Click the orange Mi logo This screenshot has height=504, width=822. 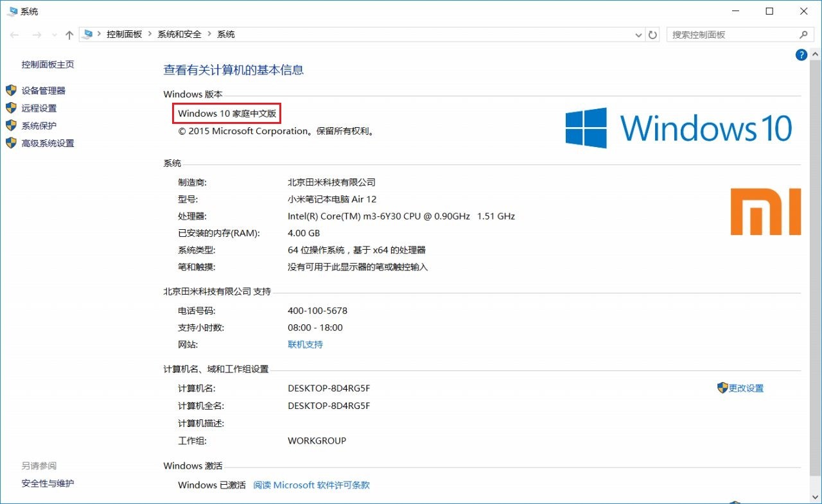[765, 211]
